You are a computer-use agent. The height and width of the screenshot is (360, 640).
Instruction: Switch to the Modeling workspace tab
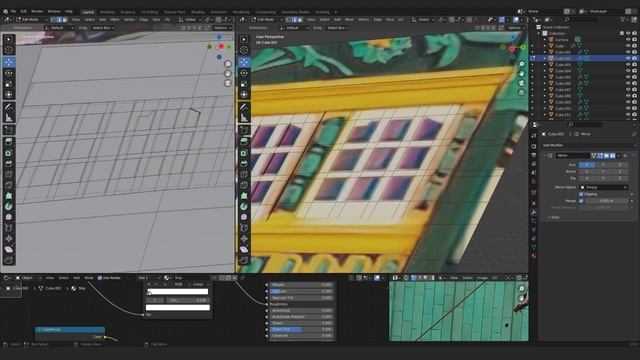click(x=107, y=12)
